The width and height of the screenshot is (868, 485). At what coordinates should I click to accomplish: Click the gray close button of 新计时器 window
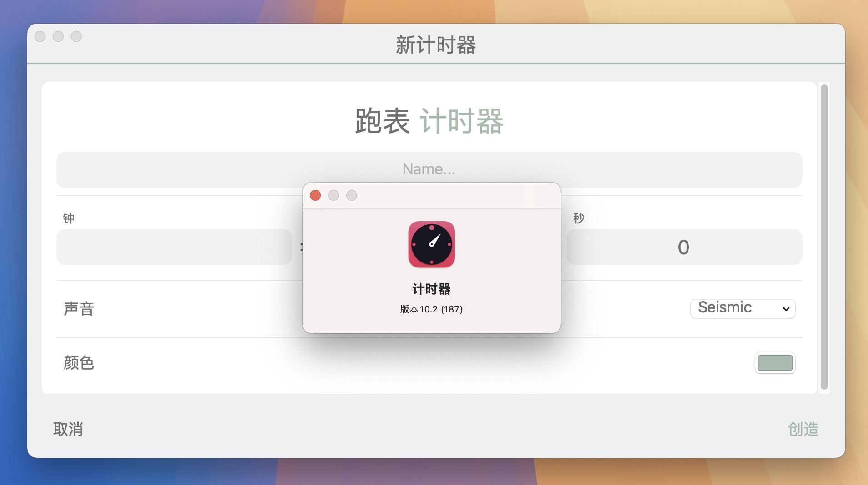pyautogui.click(x=40, y=36)
